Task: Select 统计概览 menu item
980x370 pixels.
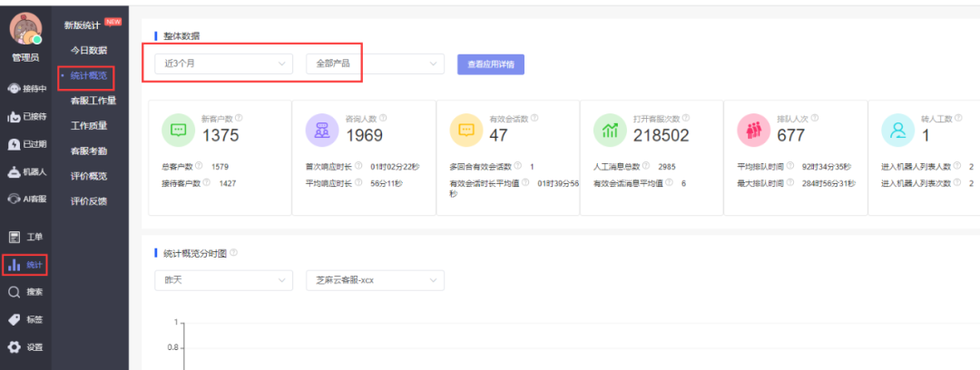Action: [x=89, y=75]
